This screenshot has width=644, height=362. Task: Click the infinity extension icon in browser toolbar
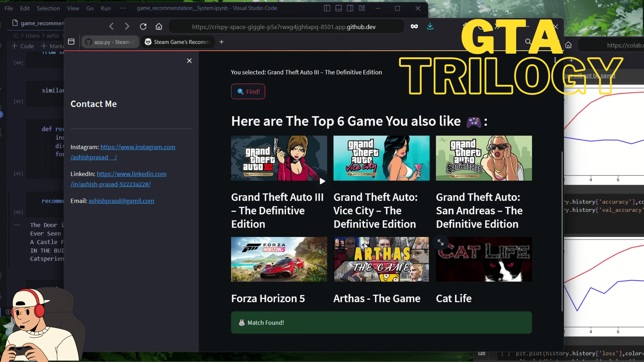(x=414, y=26)
